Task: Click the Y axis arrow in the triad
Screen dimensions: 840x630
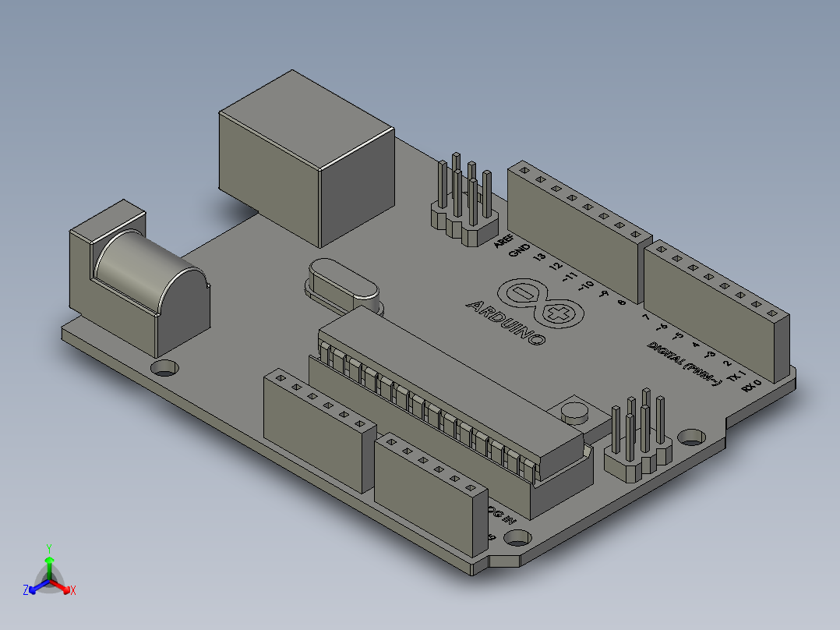Action: (50, 560)
